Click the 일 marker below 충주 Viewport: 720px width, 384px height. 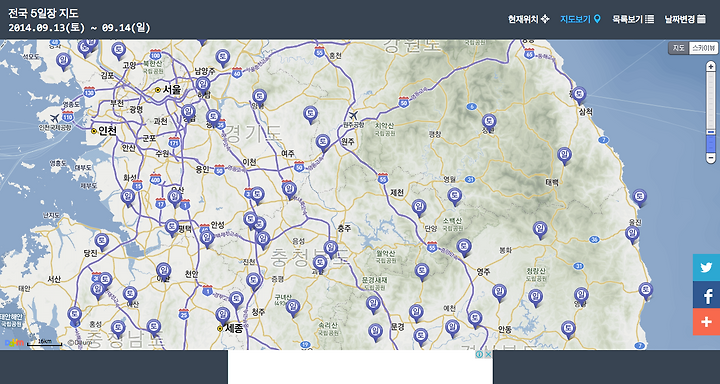click(x=331, y=249)
